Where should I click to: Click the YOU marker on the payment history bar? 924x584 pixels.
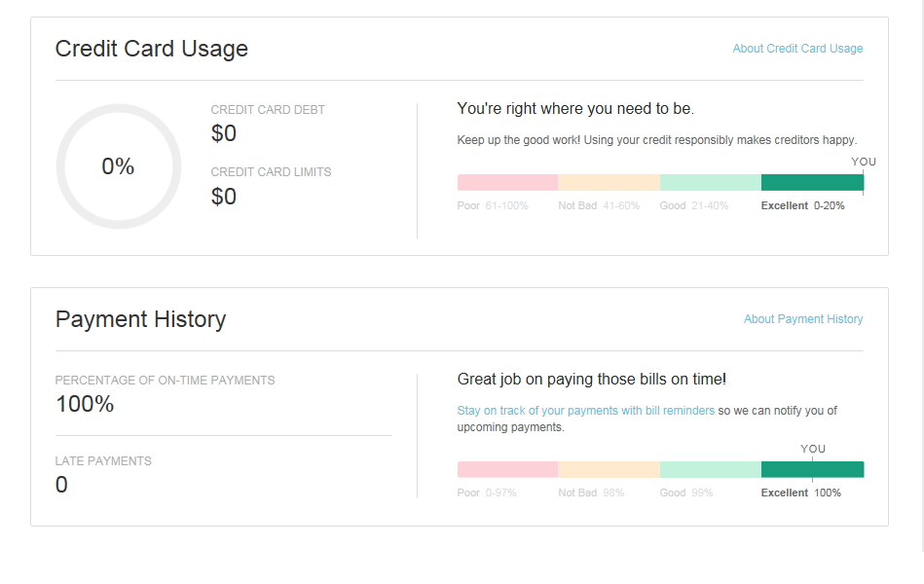[813, 449]
